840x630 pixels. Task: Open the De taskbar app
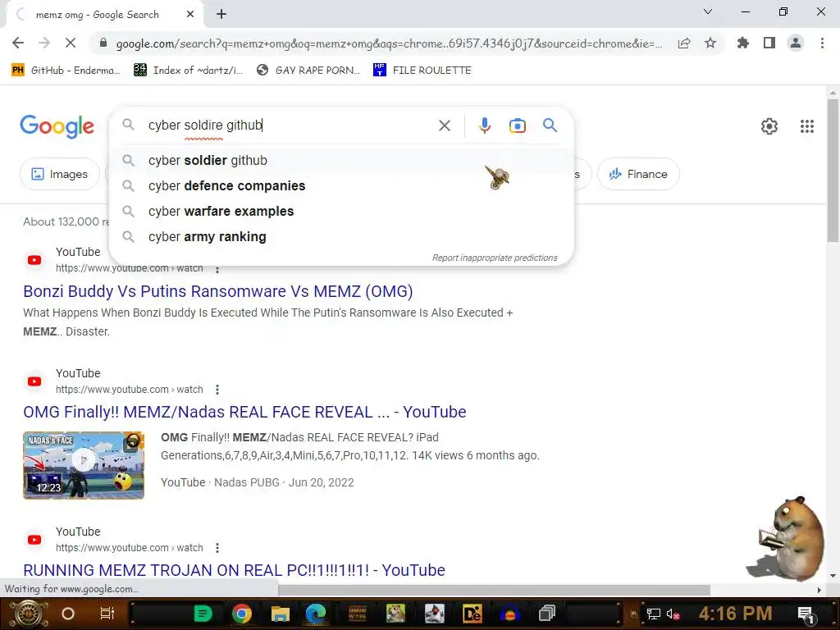point(472,614)
